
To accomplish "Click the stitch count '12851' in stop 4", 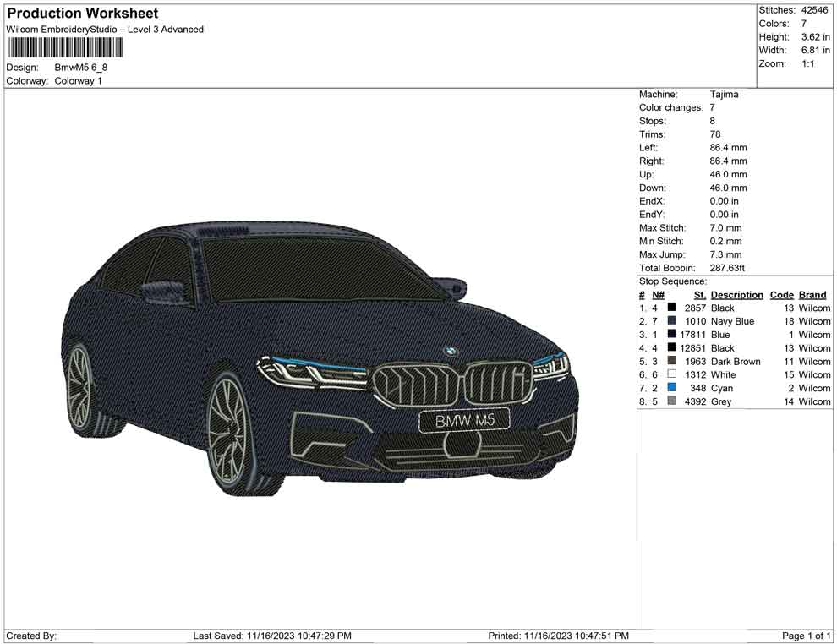I will 693,348.
